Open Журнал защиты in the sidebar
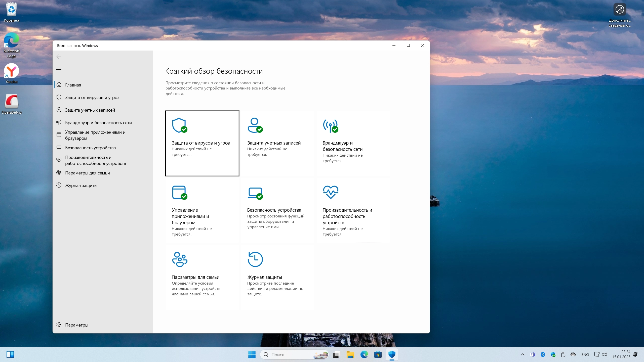644x362 pixels. 81,186
